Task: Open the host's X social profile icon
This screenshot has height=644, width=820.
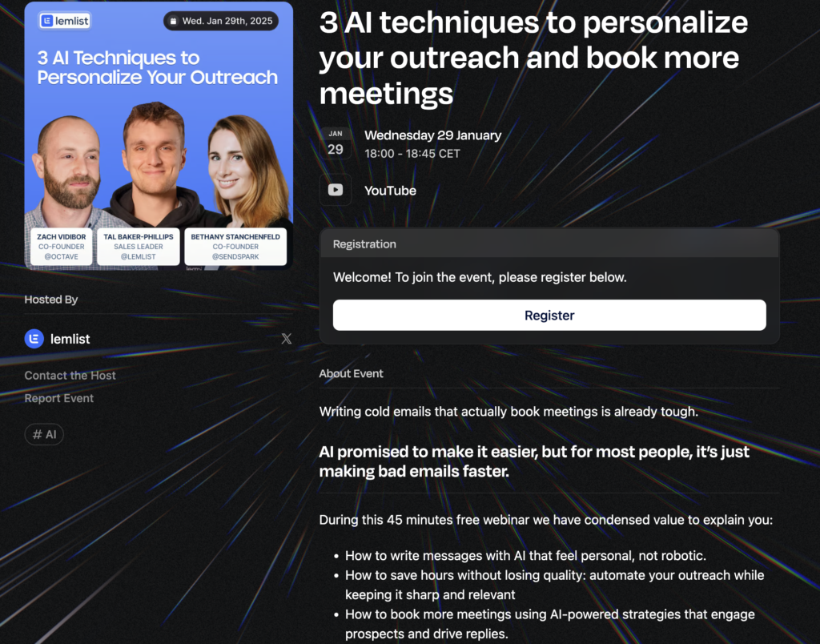Action: (x=287, y=339)
